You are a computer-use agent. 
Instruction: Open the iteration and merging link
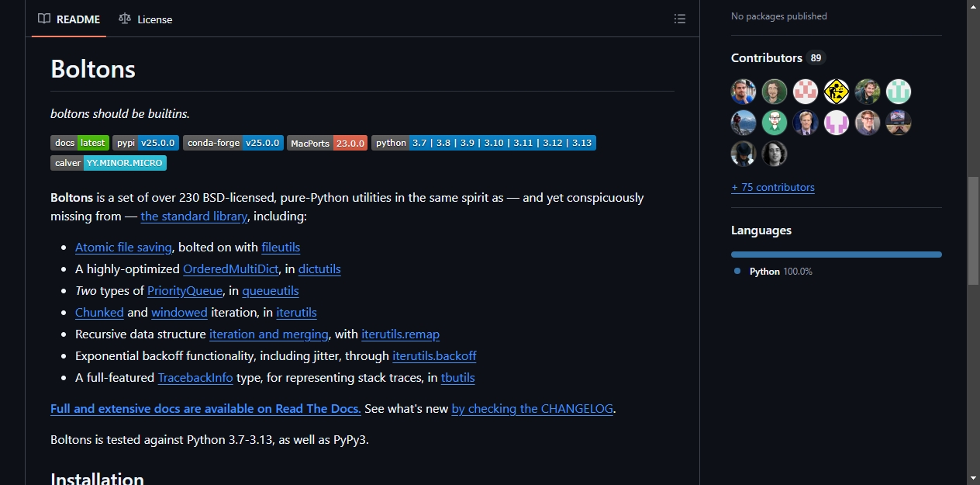point(269,334)
